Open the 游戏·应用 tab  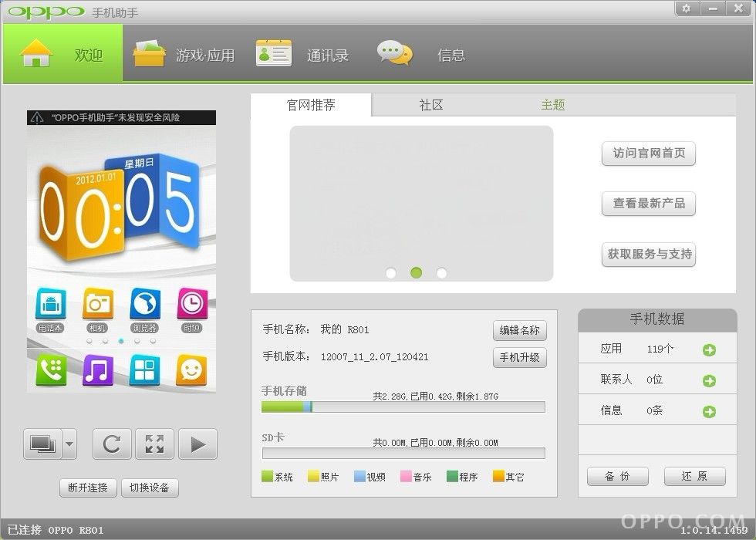pyautogui.click(x=184, y=55)
